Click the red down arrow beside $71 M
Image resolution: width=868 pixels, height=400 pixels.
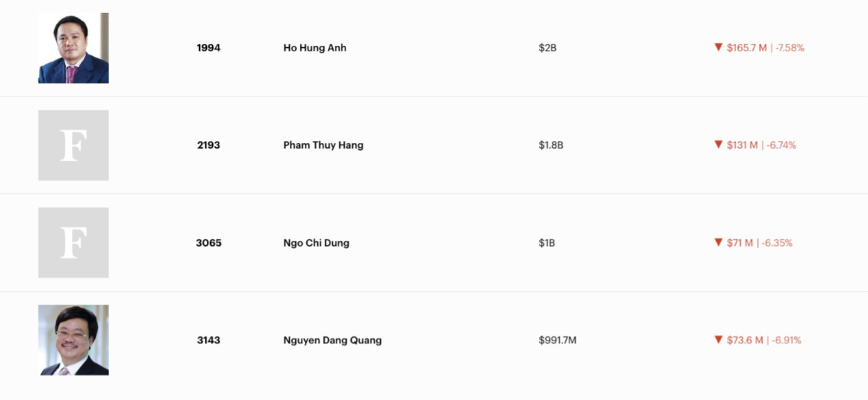pos(718,242)
